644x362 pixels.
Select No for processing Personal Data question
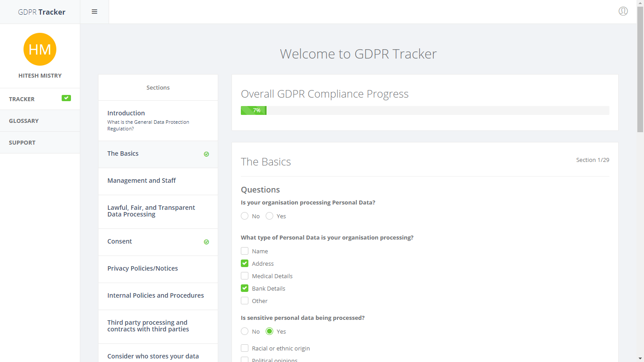[244, 216]
